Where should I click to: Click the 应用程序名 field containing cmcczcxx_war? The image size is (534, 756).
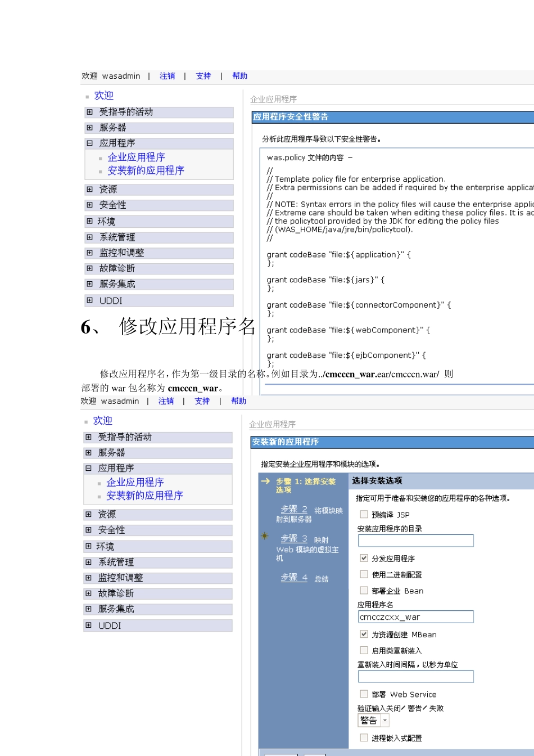(x=416, y=617)
